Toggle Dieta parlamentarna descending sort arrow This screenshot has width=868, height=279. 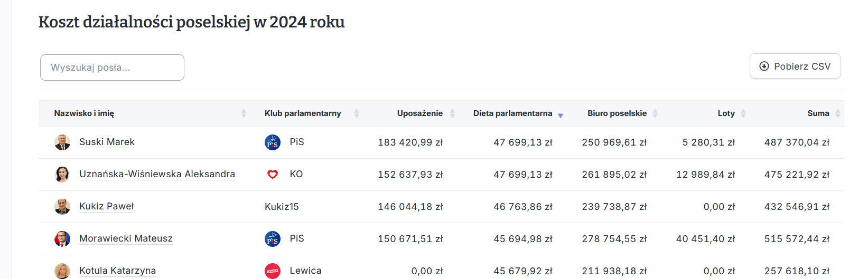click(x=561, y=114)
